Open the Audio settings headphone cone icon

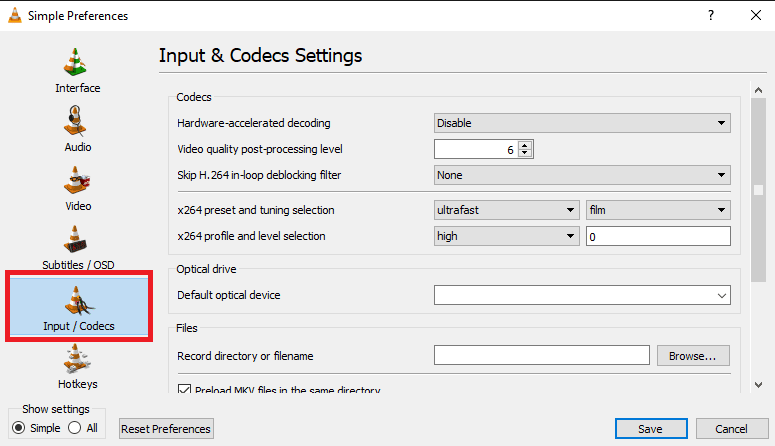[75, 121]
